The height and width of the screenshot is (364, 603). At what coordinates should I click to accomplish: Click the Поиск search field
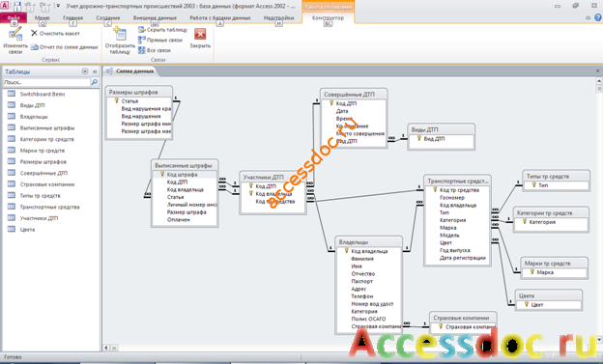[x=46, y=82]
